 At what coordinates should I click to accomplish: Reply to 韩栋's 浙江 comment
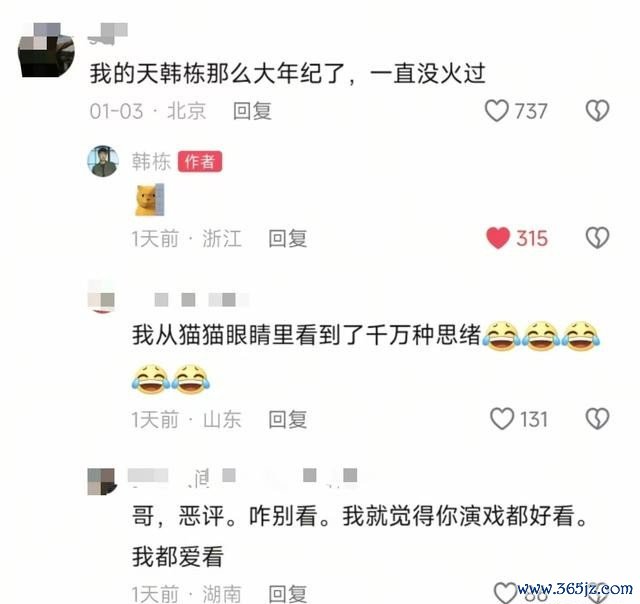[x=287, y=238]
